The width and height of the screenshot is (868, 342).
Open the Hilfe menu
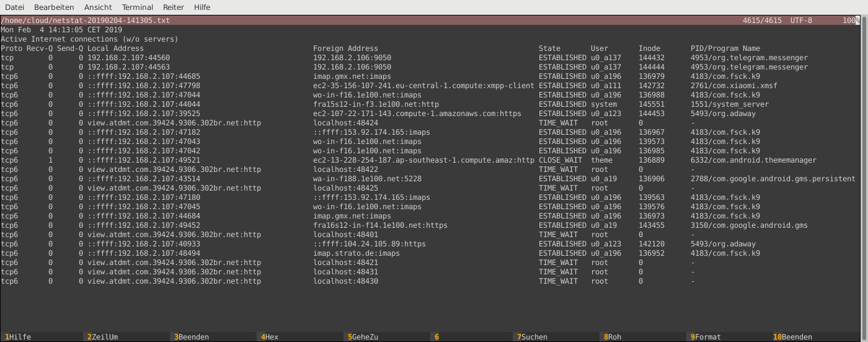202,7
